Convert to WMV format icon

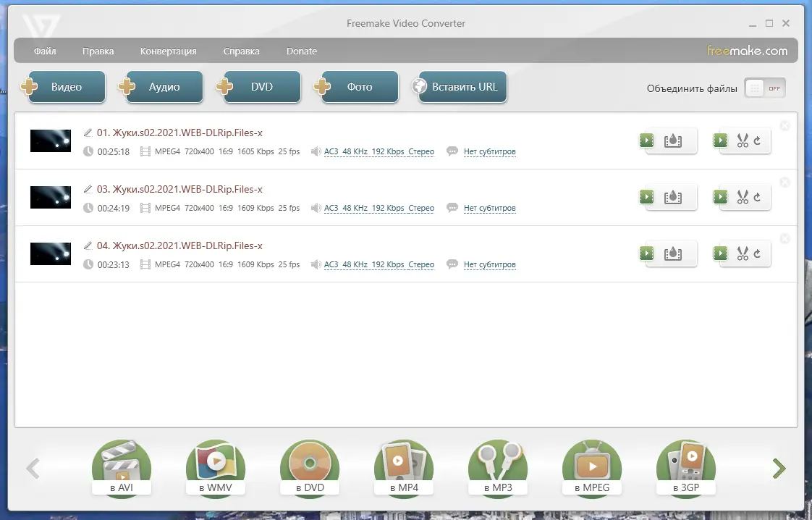click(216, 468)
